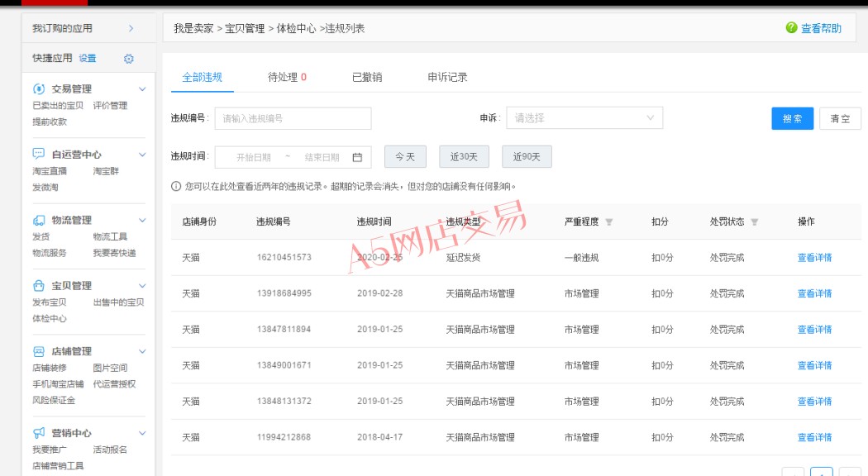Collapse the 宝贝管理 section chevron
Viewport: 868px width, 476px height.
click(142, 286)
